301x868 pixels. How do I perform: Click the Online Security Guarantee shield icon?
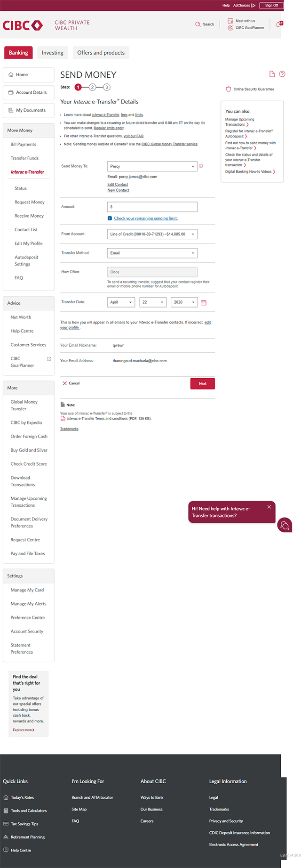pyautogui.click(x=229, y=89)
